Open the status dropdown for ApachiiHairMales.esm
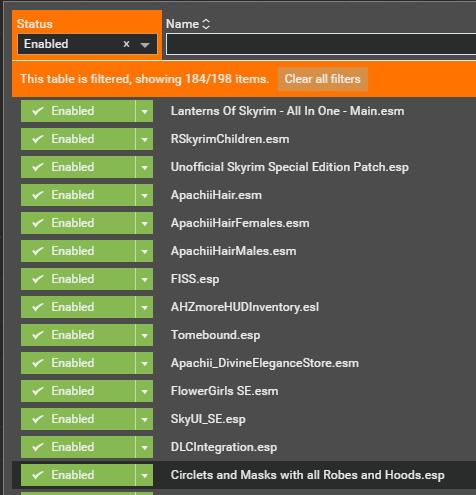 tap(144, 251)
